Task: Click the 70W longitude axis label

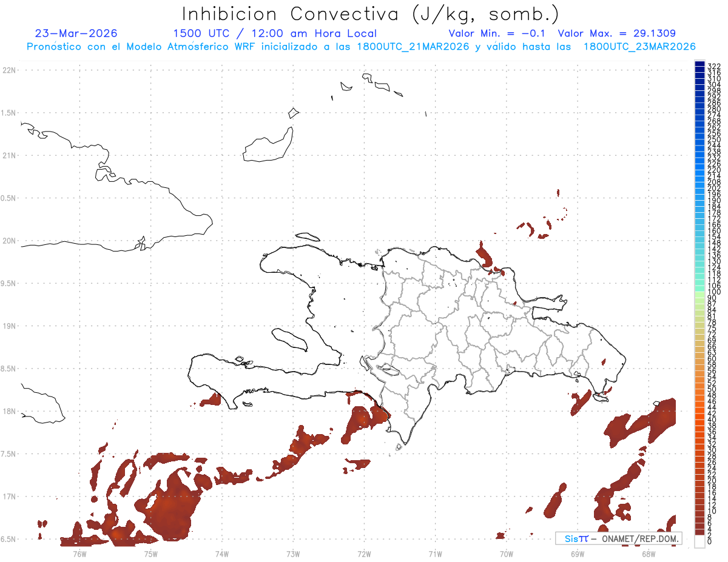Action: (506, 554)
